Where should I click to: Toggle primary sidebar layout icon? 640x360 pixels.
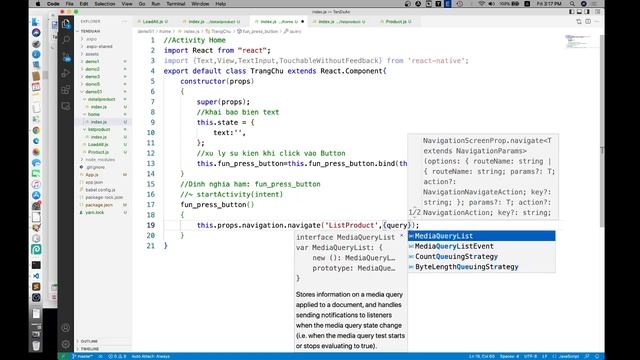pyautogui.click(x=571, y=12)
